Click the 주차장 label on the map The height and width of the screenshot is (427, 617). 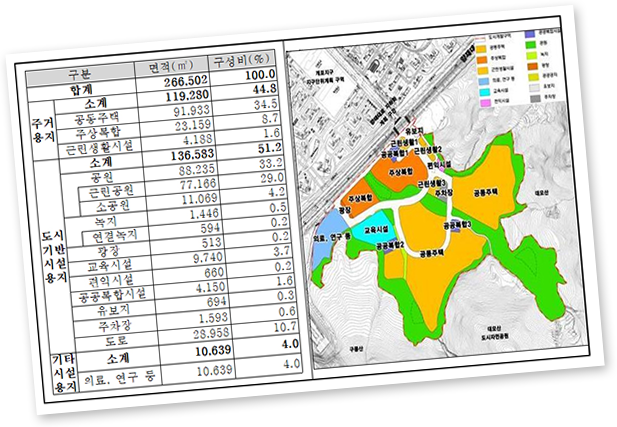[x=443, y=193]
